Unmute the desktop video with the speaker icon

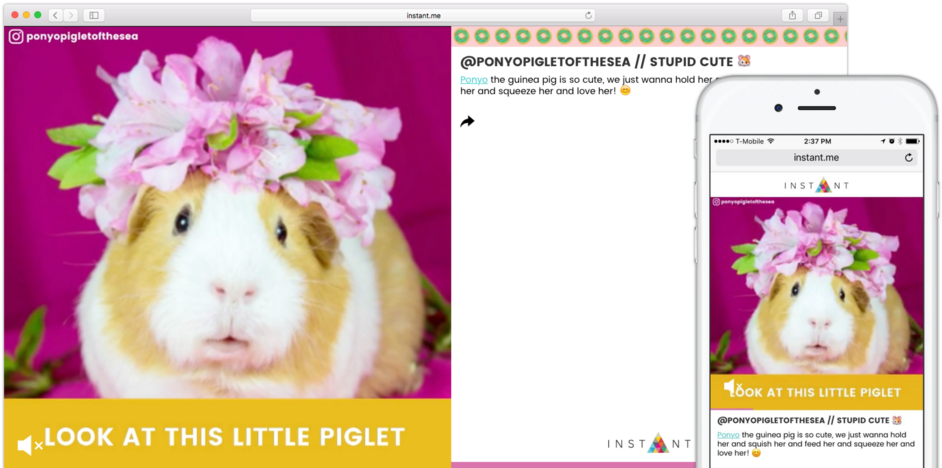[x=29, y=445]
